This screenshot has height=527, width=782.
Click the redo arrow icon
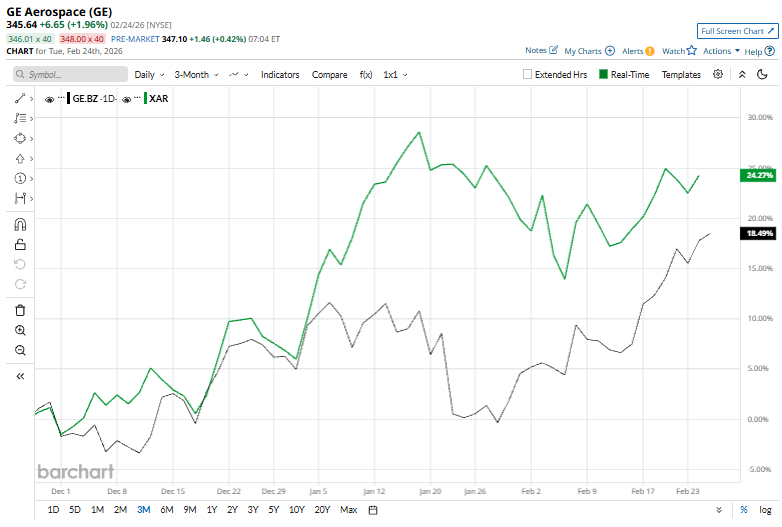[20, 284]
